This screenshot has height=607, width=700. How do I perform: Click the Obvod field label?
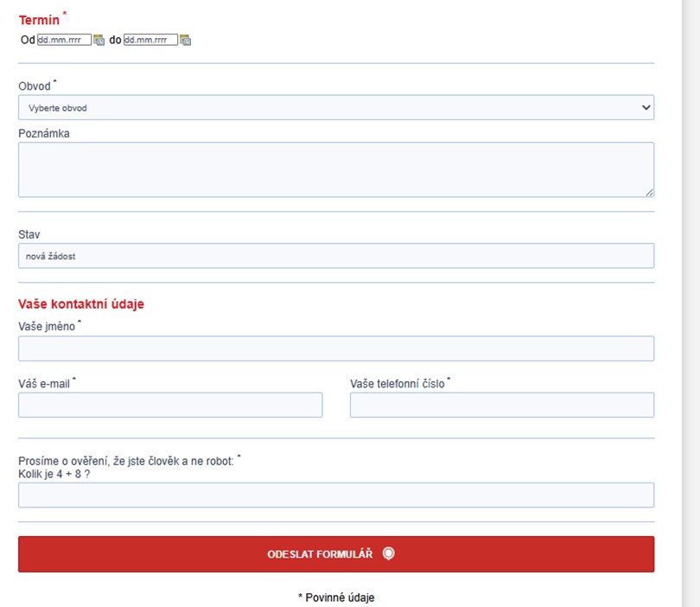pyautogui.click(x=35, y=86)
